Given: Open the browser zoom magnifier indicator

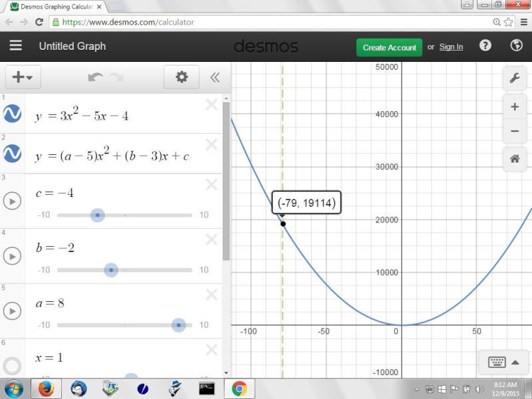Looking at the screenshot, I should point(497,22).
